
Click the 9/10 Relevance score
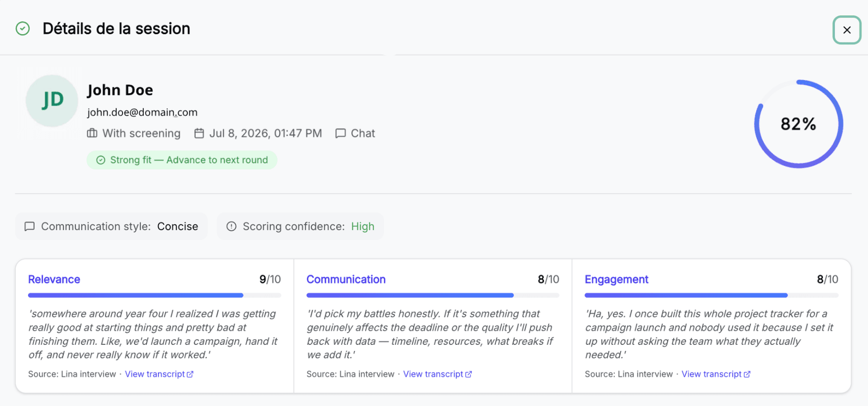270,280
